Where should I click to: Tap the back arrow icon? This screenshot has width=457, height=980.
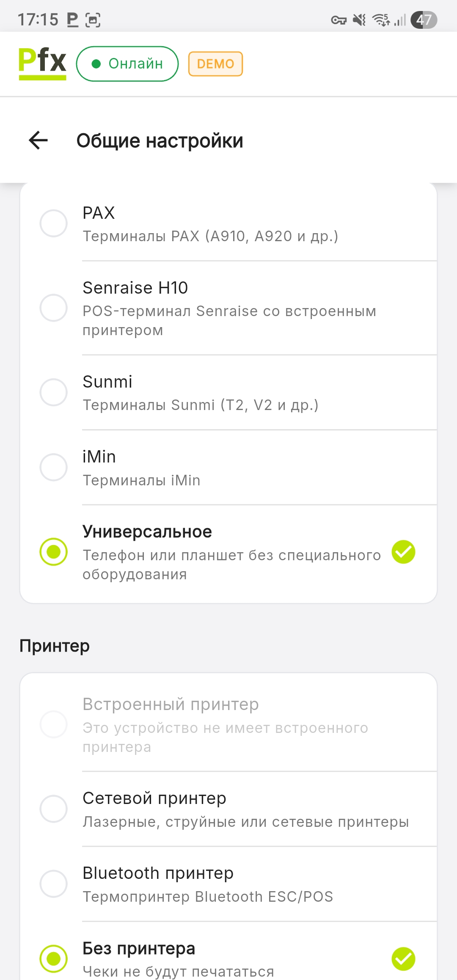[x=39, y=140]
